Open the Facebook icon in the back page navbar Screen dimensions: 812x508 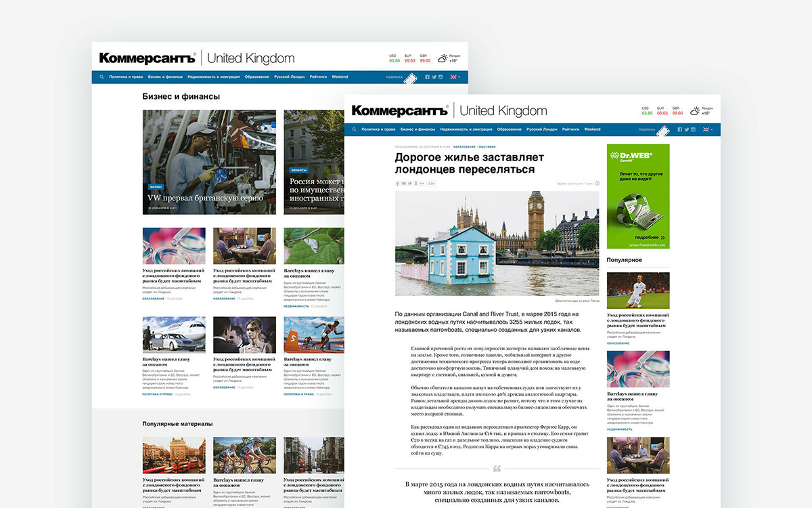click(x=427, y=77)
